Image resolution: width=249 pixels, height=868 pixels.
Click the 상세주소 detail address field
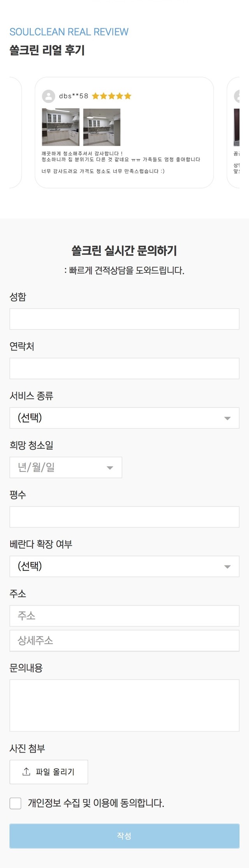(124, 641)
